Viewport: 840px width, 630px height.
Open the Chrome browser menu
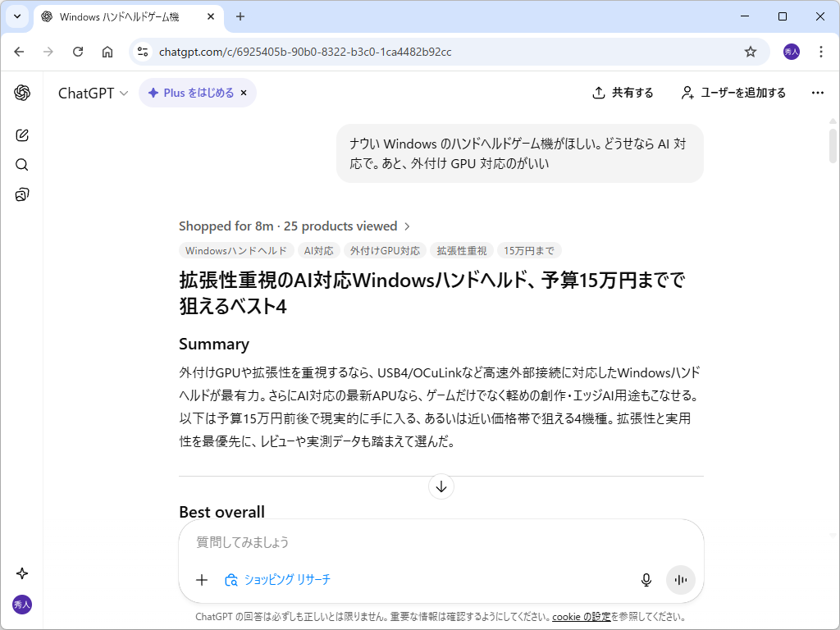820,51
